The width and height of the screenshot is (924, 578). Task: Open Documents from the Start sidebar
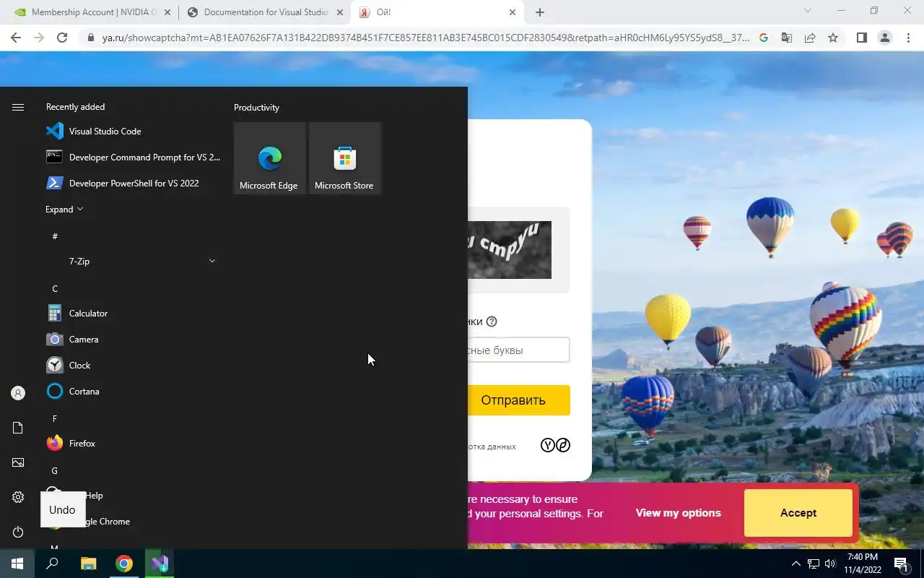tap(18, 428)
